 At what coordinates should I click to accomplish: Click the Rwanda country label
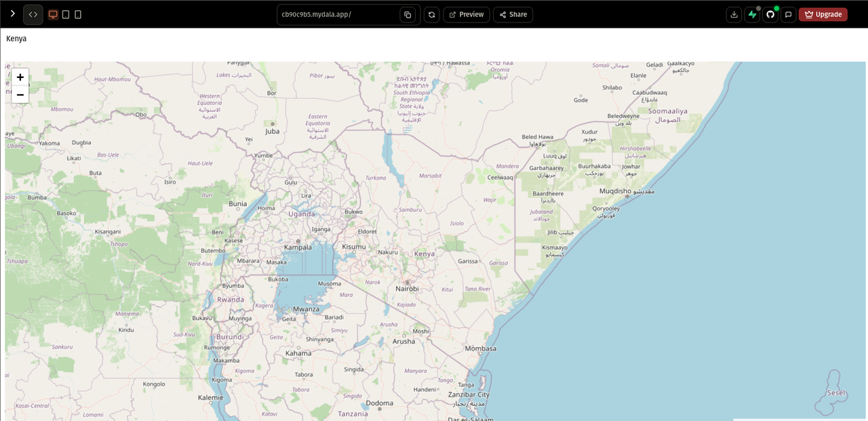tap(231, 300)
